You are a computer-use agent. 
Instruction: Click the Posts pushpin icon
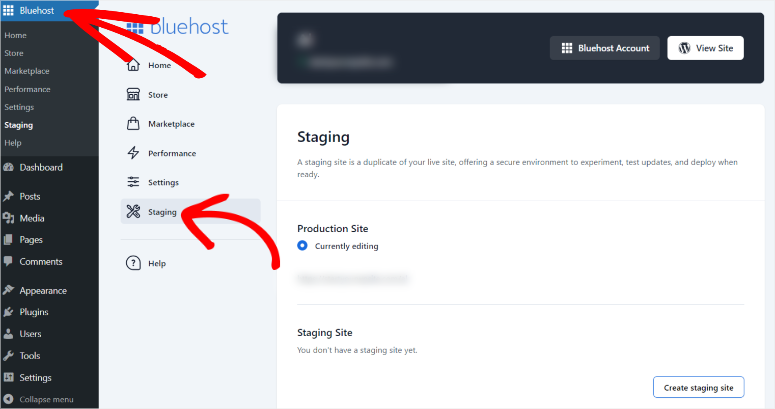point(8,196)
